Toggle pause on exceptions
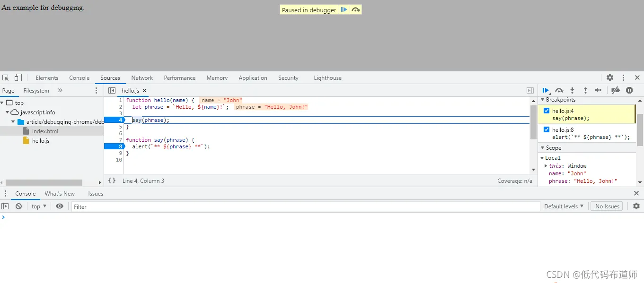Viewport: 644px width, 283px height. coord(629,90)
